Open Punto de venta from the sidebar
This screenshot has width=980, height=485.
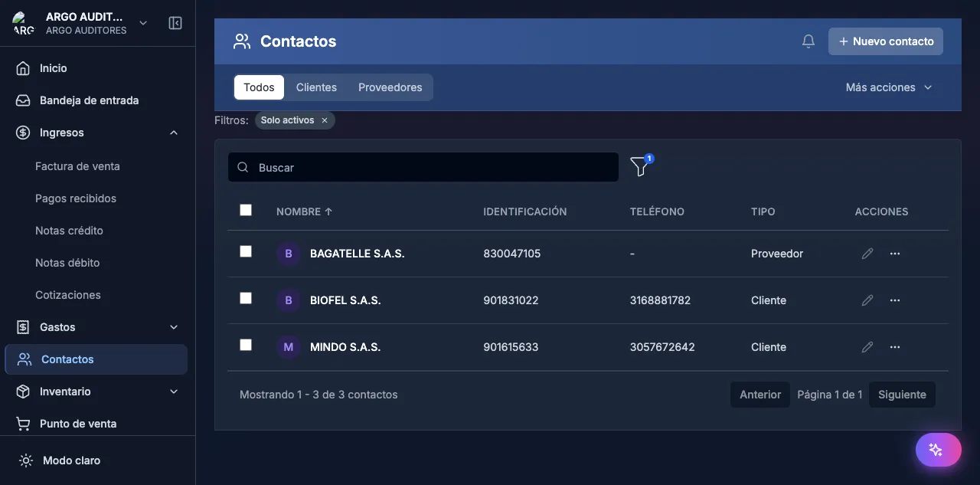[77, 423]
